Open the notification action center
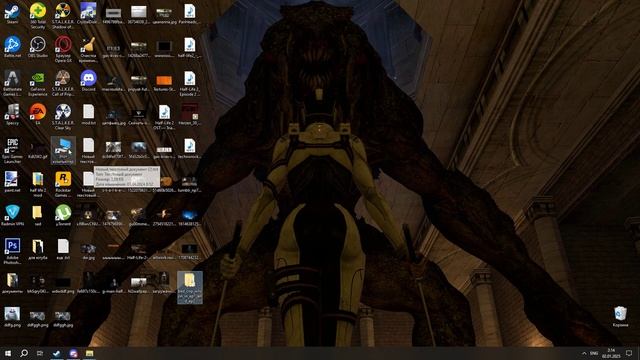640x360 pixels. 629,353
